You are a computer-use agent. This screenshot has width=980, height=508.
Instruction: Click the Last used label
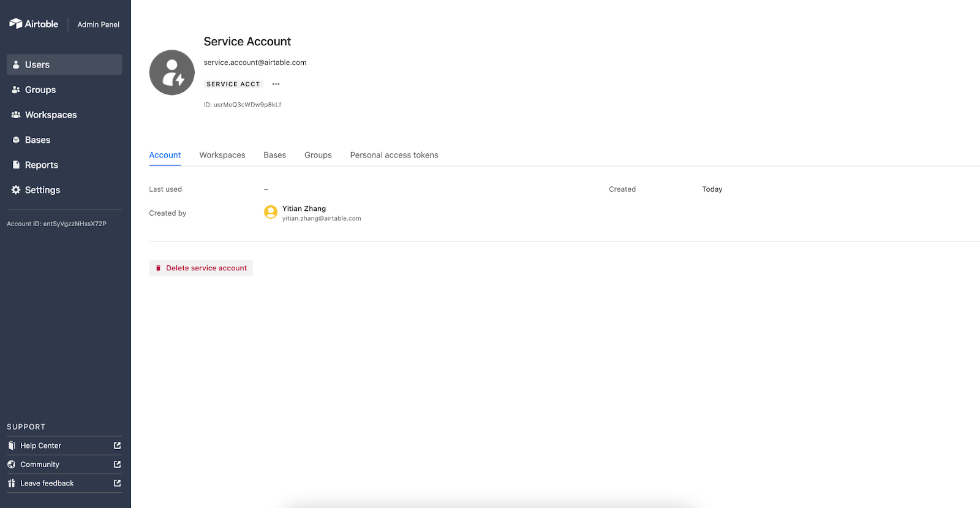(165, 189)
